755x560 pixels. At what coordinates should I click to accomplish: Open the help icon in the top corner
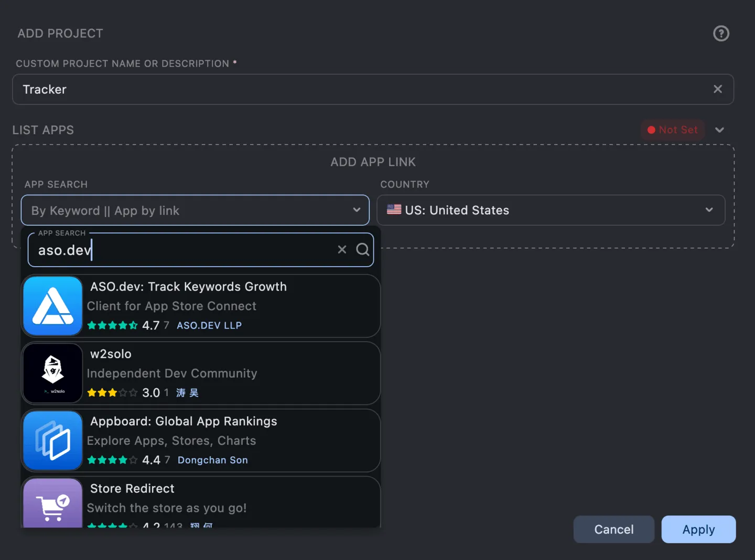pyautogui.click(x=721, y=34)
